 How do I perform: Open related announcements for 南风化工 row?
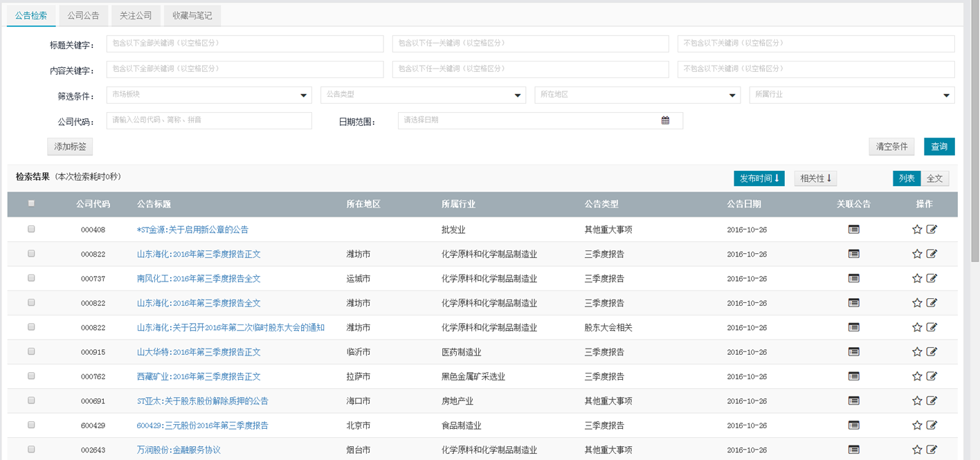[853, 278]
